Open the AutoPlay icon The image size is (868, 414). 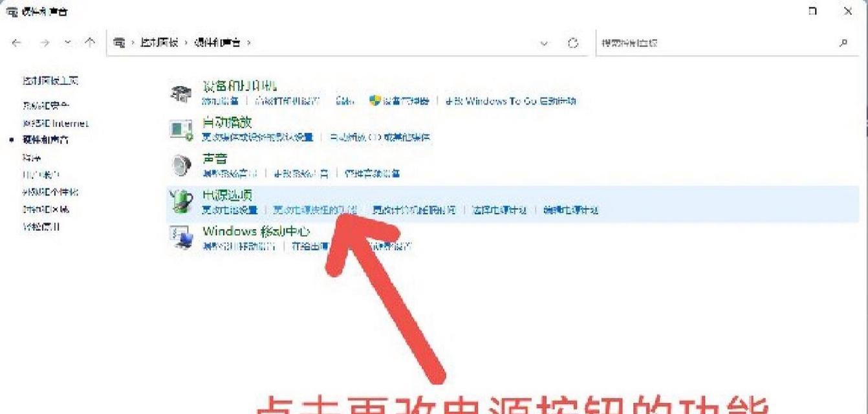[181, 129]
